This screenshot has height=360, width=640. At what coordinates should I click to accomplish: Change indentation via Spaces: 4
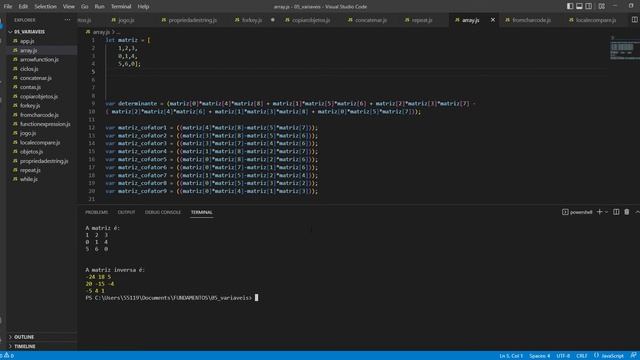click(539, 356)
